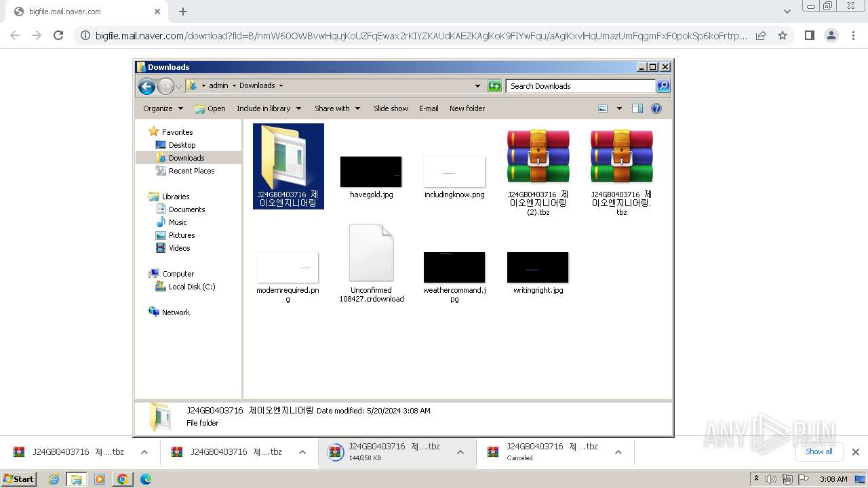This screenshot has width=868, height=488.
Task: Open the Share with menu
Action: click(x=337, y=108)
